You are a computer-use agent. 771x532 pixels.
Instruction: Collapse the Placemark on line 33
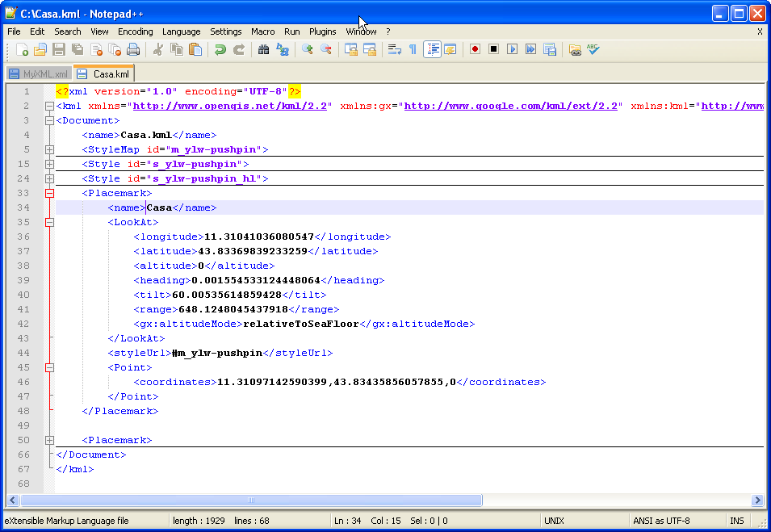[49, 193]
